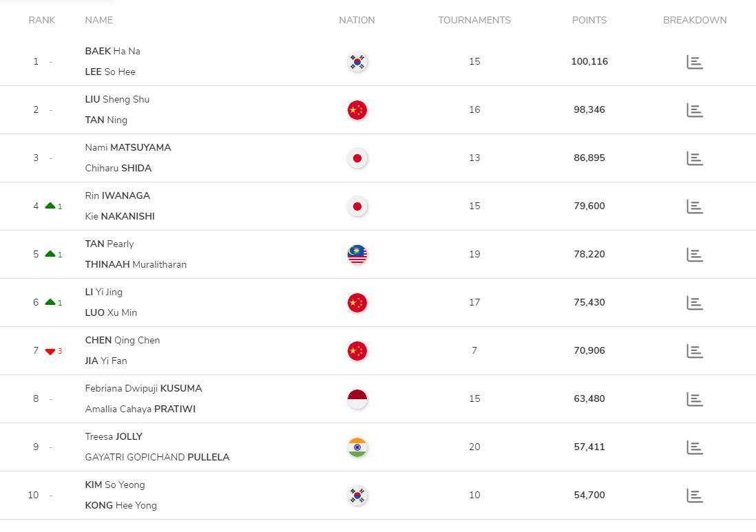
Task: Open player profile for LEE So Hee
Action: coord(110,72)
